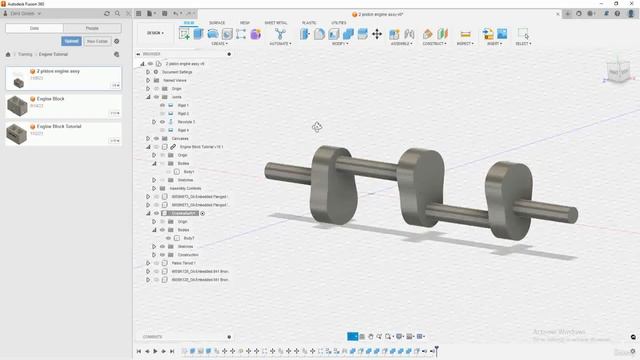
Task: Switch to the Sheet Metal tab
Action: (x=276, y=22)
